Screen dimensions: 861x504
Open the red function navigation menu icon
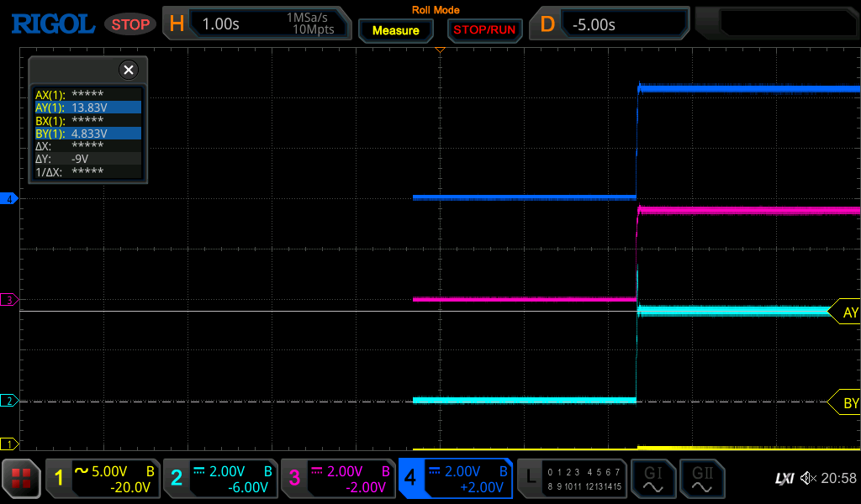pos(21,478)
